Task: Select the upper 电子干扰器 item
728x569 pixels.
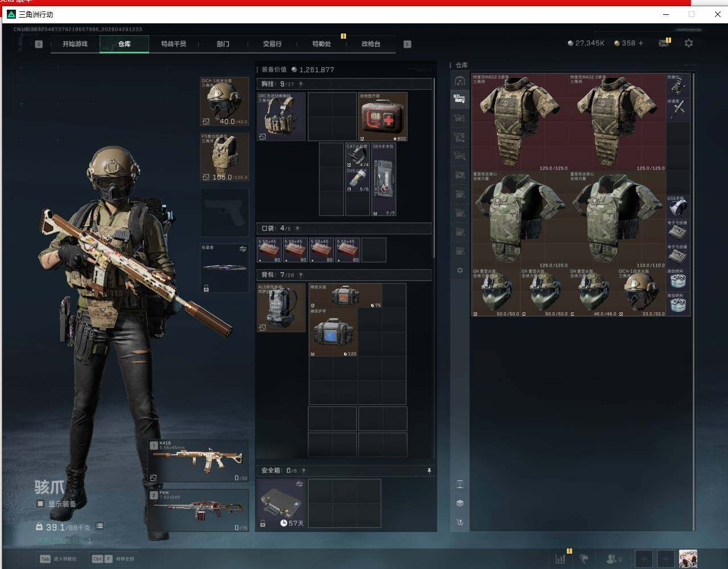Action: click(x=678, y=232)
